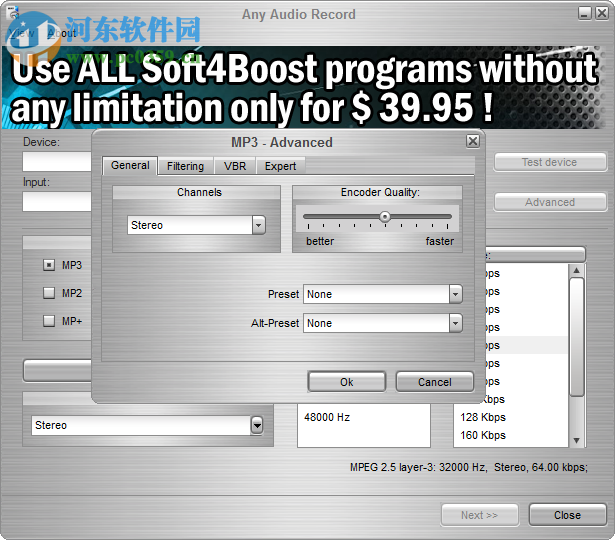Choose 160 Kbps bitrate
615x540 pixels.
[483, 435]
